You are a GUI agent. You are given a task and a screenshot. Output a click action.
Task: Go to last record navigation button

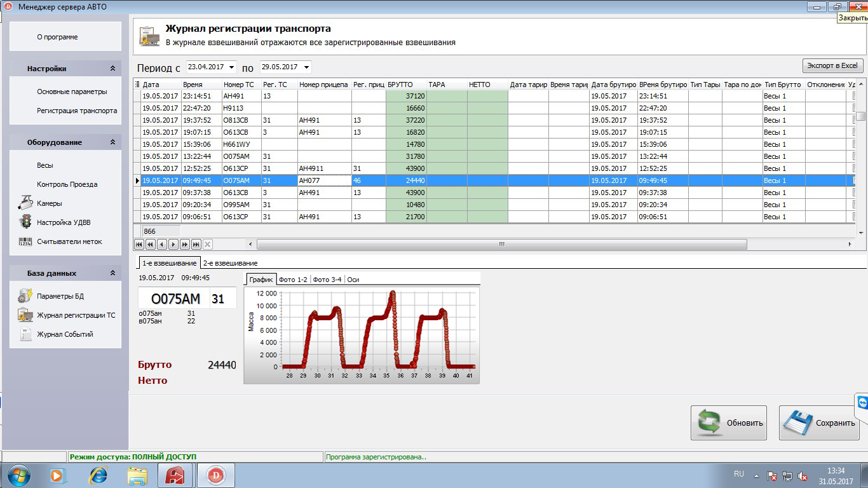click(196, 244)
